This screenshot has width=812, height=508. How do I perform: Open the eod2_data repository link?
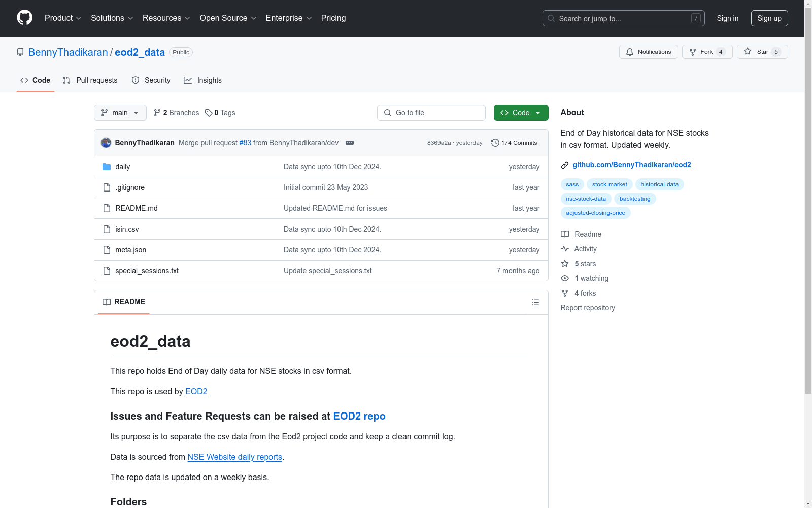coord(140,52)
